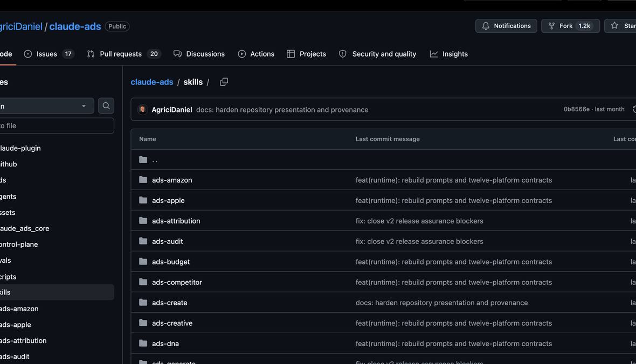Open the ads-creative folder

172,323
